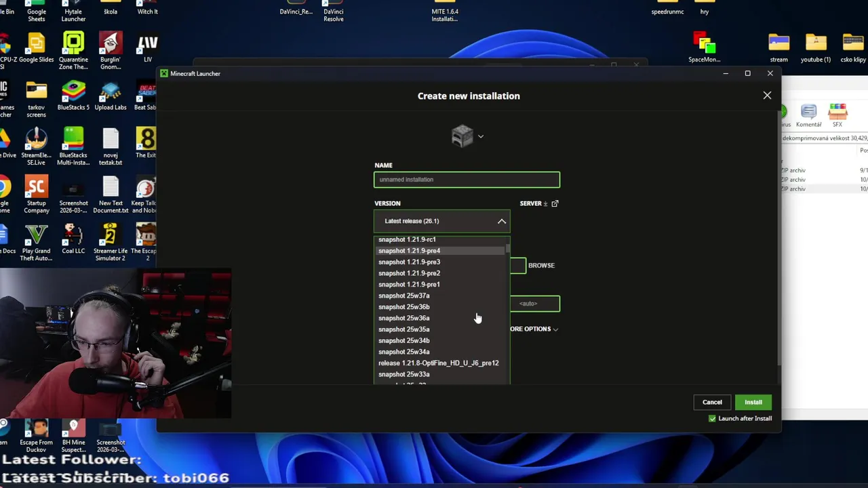Select the Keep Talking and Nobody Explodes icon
The width and height of the screenshot is (868, 488).
[144, 195]
